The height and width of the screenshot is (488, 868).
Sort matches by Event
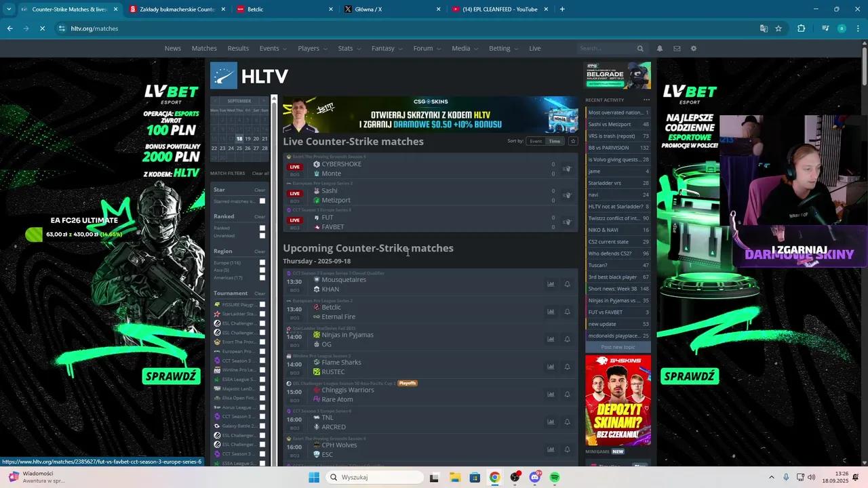pos(536,141)
